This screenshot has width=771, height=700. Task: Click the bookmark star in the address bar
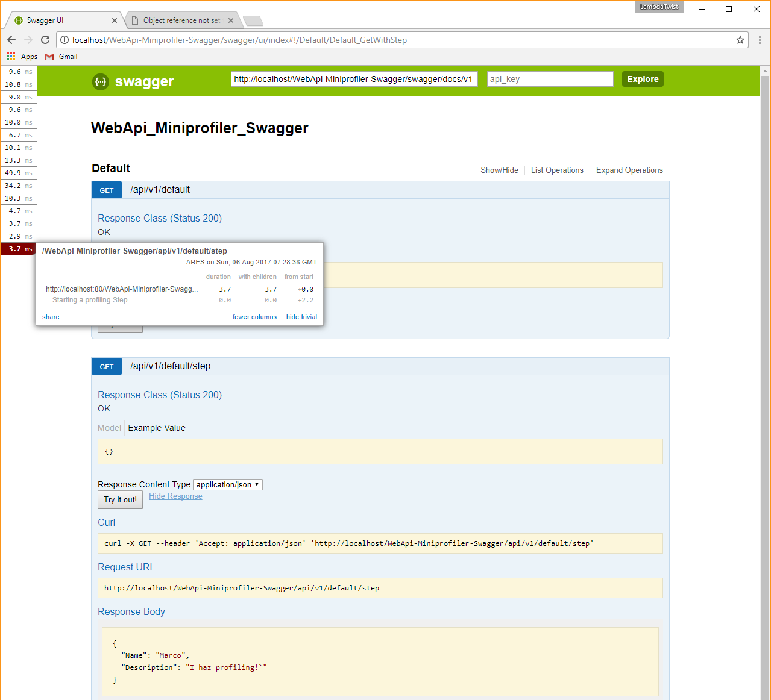coord(740,40)
